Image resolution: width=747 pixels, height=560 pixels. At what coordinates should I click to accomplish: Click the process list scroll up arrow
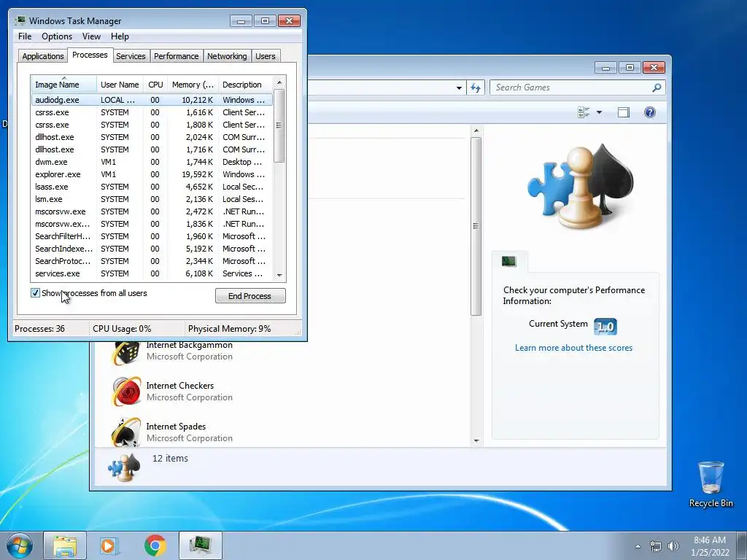tap(279, 82)
